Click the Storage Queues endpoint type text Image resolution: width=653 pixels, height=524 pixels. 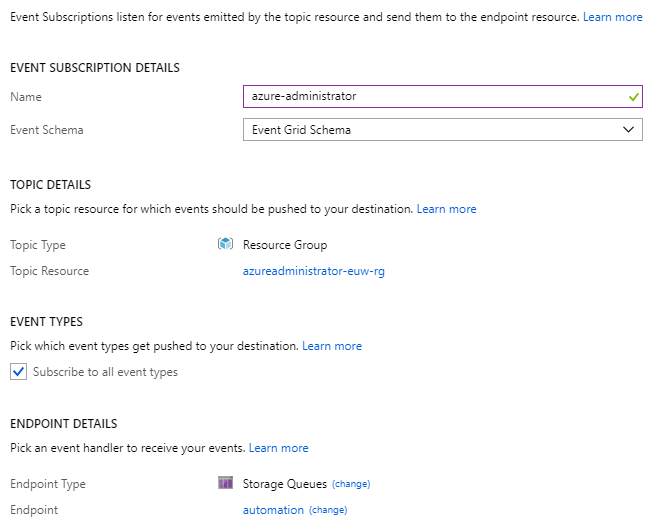tap(285, 484)
